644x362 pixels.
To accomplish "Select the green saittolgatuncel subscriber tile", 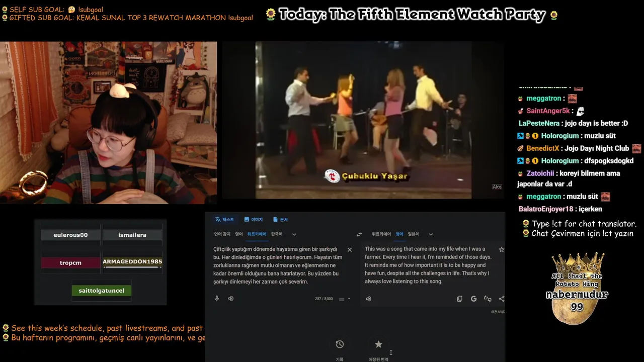I will coord(102,291).
